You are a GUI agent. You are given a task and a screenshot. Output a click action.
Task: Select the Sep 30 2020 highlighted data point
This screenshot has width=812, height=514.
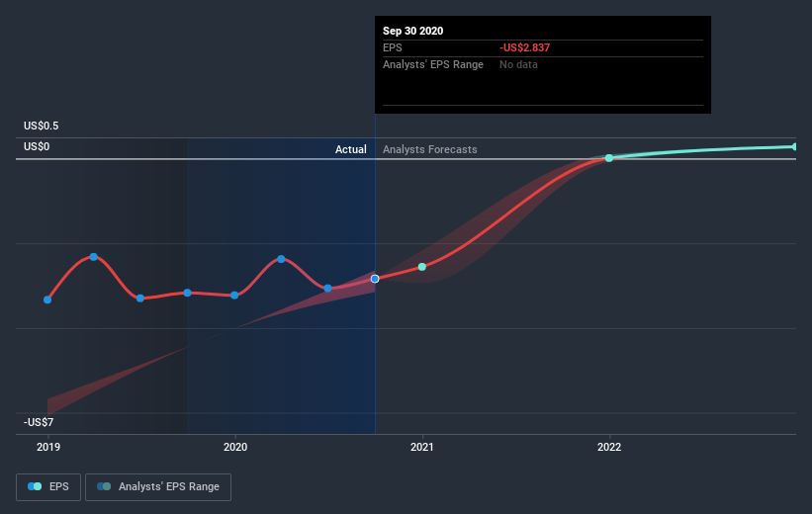375,279
